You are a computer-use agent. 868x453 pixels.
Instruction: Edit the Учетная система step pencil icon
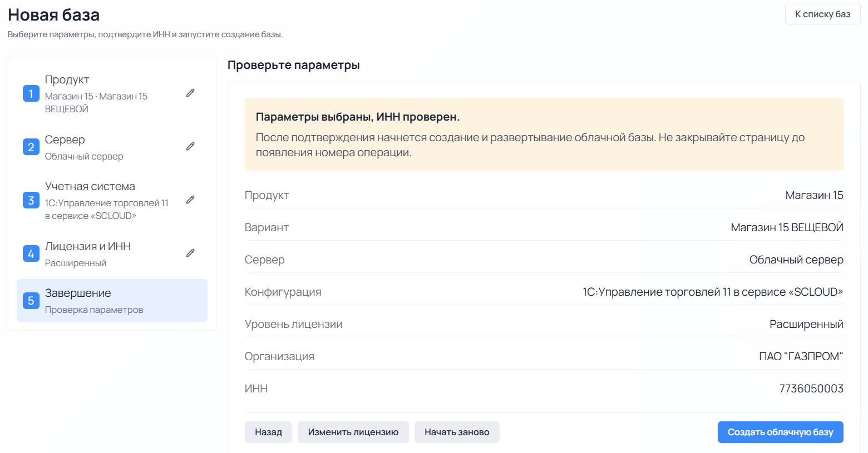pyautogui.click(x=190, y=200)
